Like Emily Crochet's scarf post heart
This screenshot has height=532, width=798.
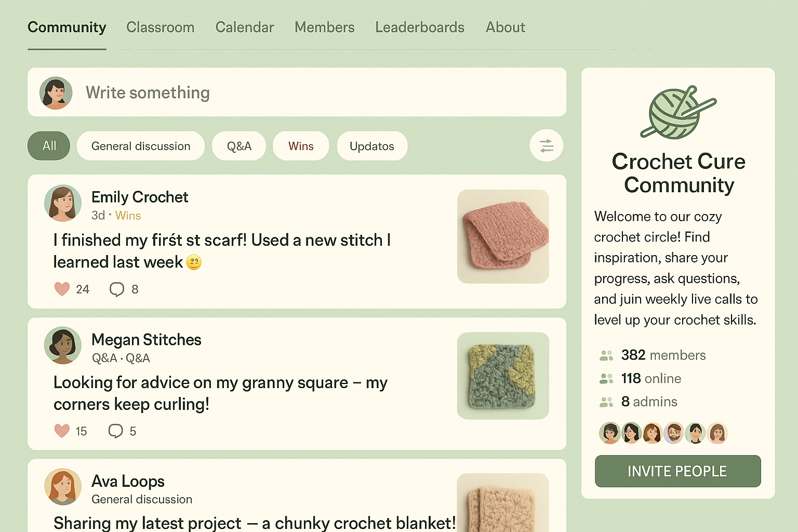pos(62,289)
